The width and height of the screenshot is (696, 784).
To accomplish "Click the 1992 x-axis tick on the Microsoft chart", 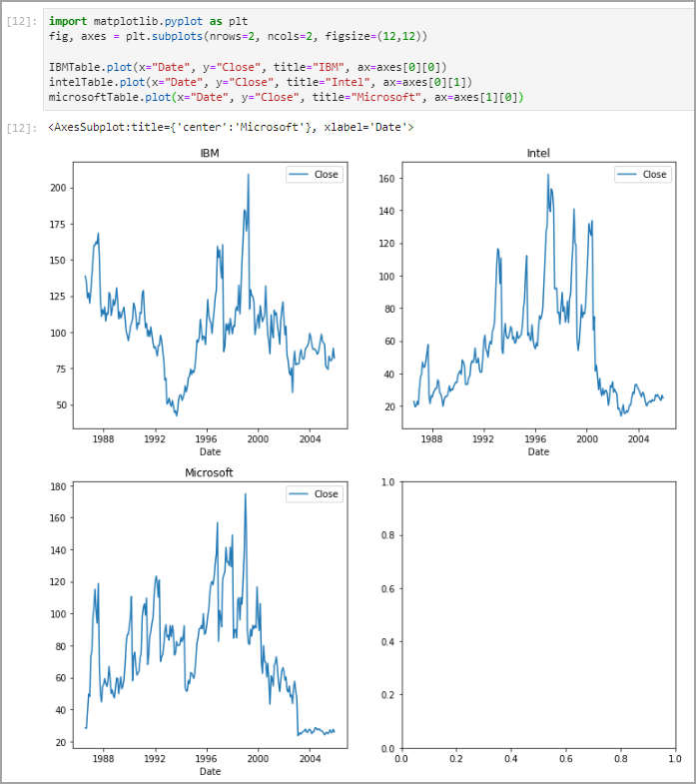I will coord(155,758).
